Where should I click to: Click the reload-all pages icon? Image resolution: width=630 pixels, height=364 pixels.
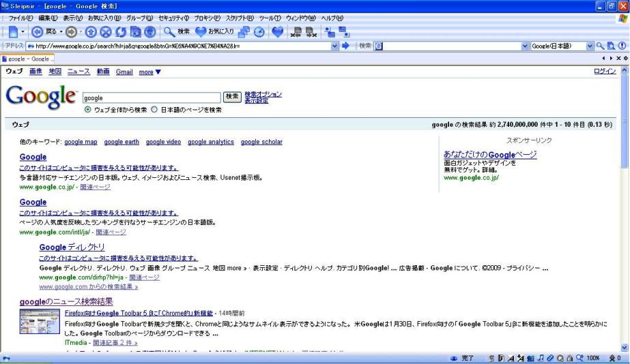pos(135,32)
